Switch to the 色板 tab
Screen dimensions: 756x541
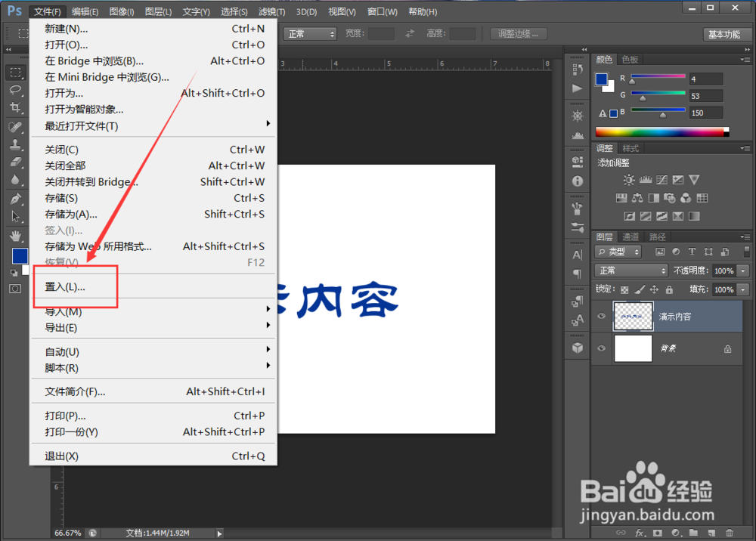tap(630, 60)
